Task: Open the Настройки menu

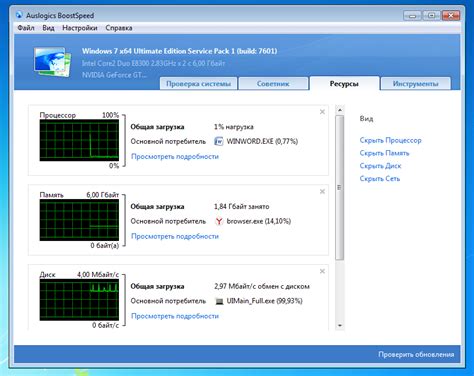Action: (80, 28)
